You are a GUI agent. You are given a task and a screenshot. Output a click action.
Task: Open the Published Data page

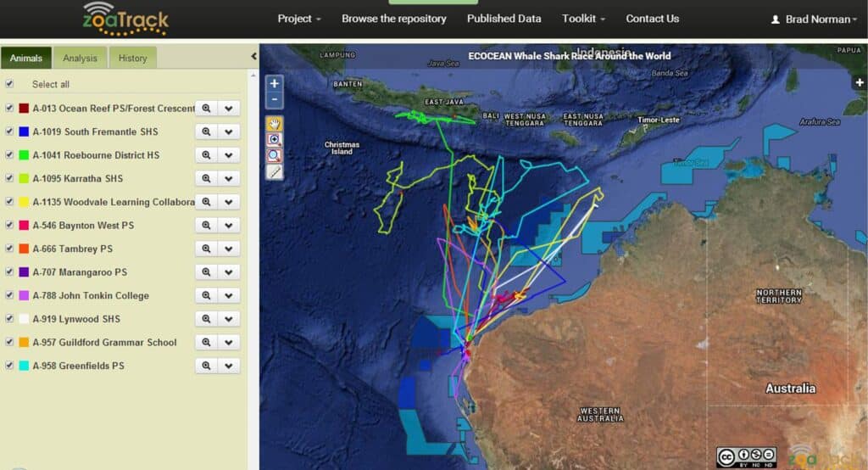tap(504, 19)
